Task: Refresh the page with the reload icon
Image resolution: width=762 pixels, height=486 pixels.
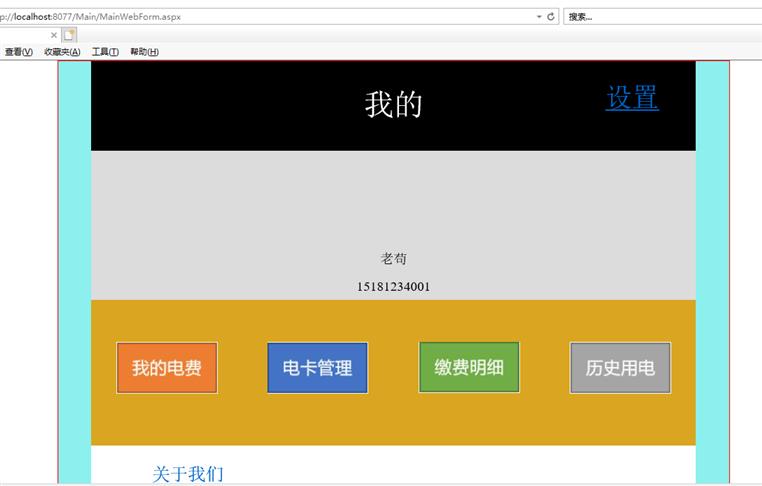Action: [551, 17]
